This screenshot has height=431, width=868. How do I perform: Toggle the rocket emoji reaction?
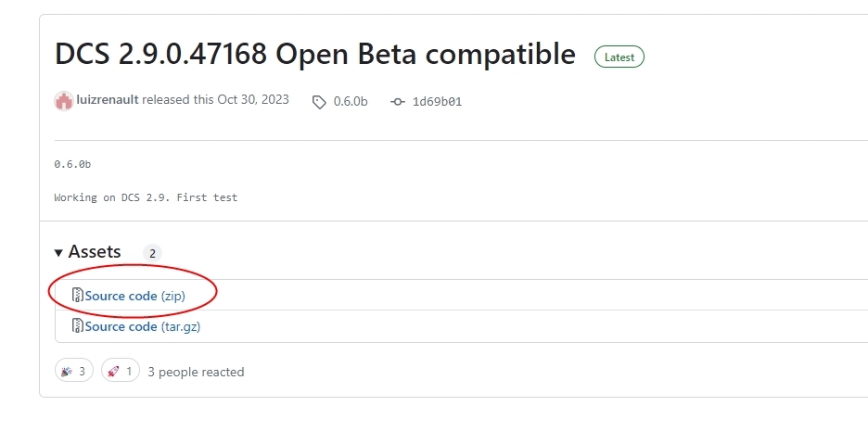(x=121, y=372)
